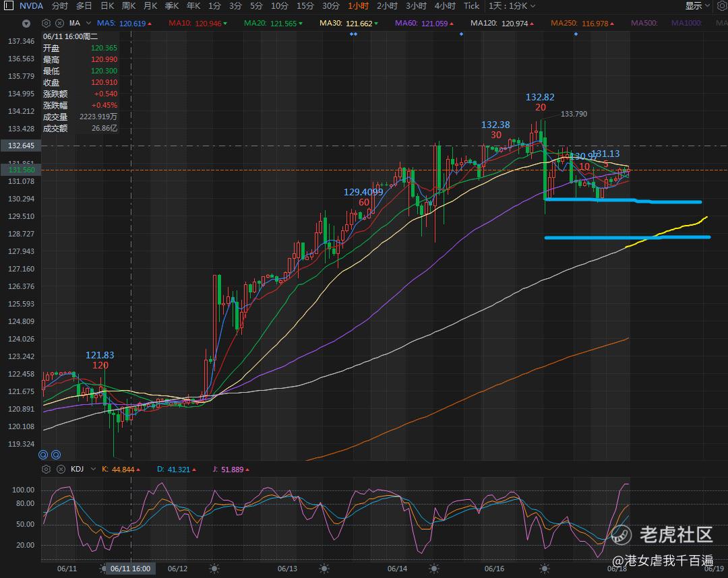Open KDJ indicator settings gear
728x578 pixels.
tap(46, 469)
